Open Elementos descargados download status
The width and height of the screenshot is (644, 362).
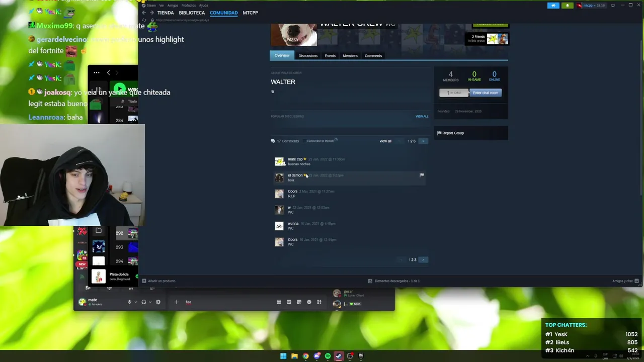click(x=394, y=281)
